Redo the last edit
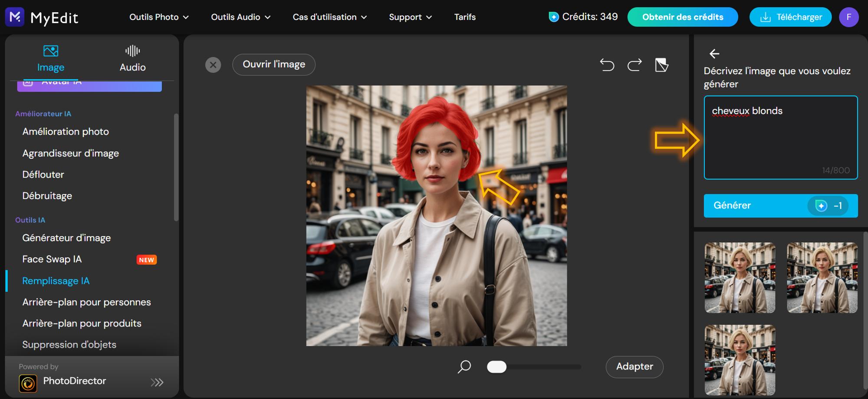 635,64
